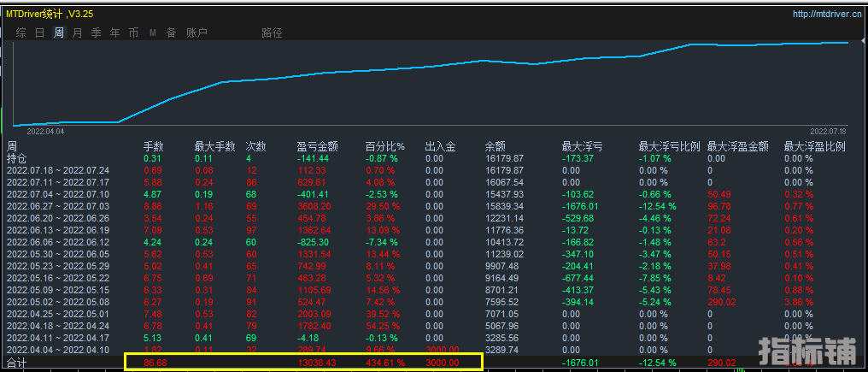Open the 季 quarterly tab
The width and height of the screenshot is (868, 372).
point(96,32)
